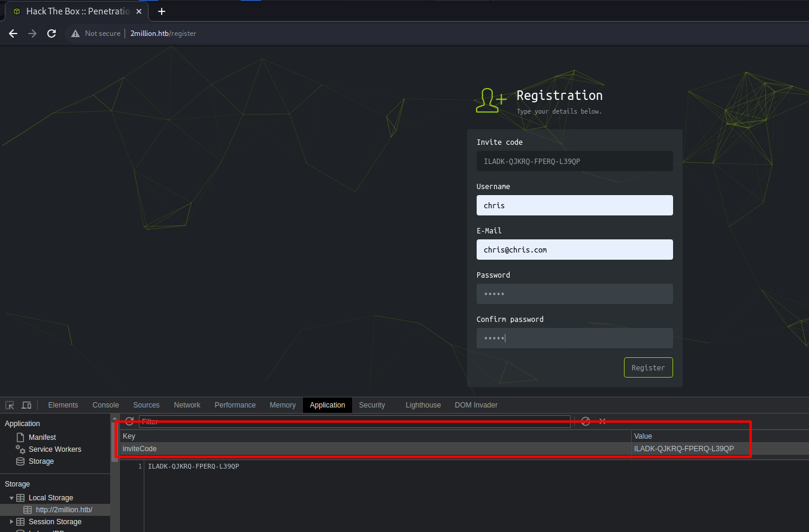The height and width of the screenshot is (532, 809).
Task: Click the Hack The Box tab favicon
Action: [16, 11]
